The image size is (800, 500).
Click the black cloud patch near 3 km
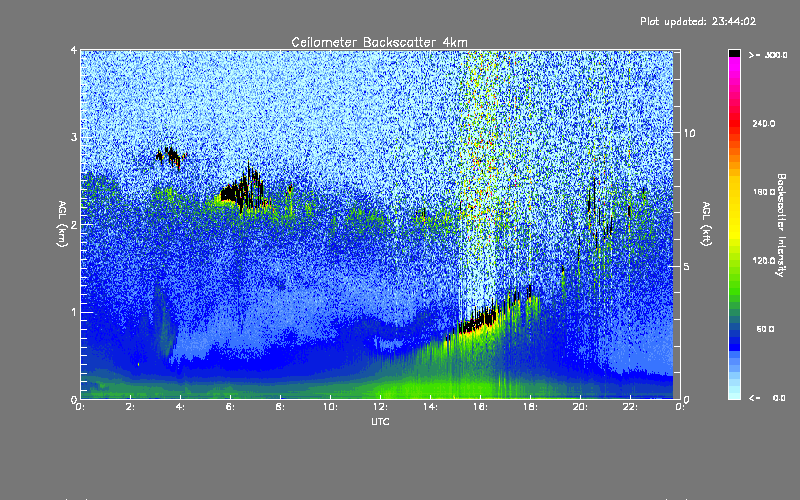click(171, 156)
